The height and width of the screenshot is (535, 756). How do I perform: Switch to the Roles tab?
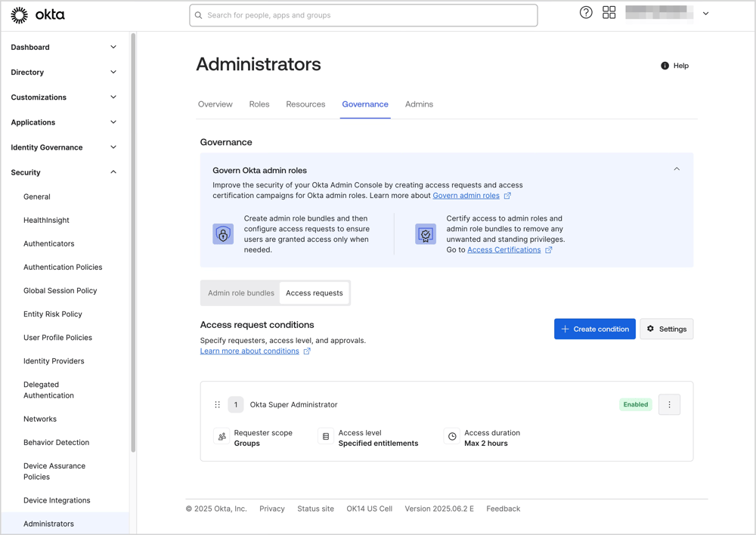pos(259,104)
